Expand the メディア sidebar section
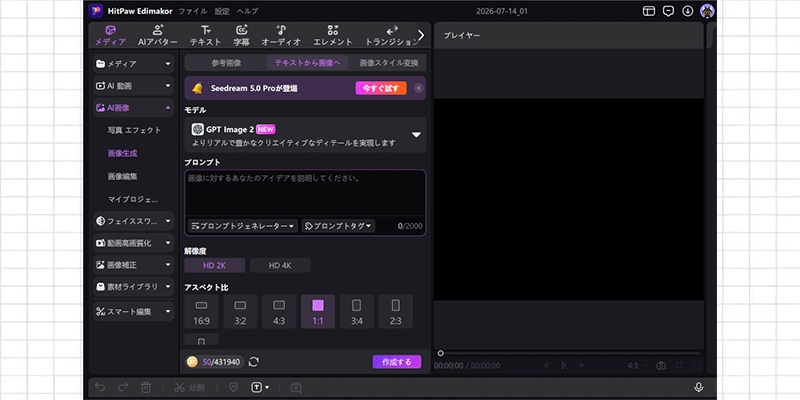800x400 pixels. point(134,64)
